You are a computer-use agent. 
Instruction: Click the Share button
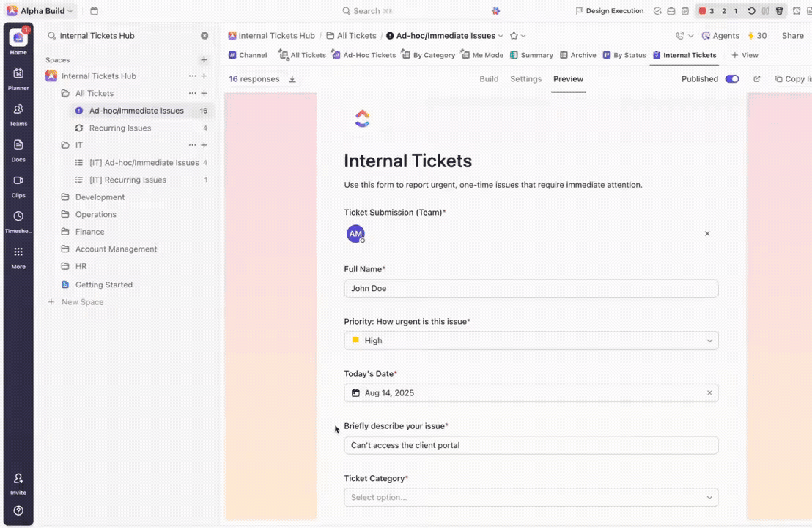pyautogui.click(x=792, y=36)
